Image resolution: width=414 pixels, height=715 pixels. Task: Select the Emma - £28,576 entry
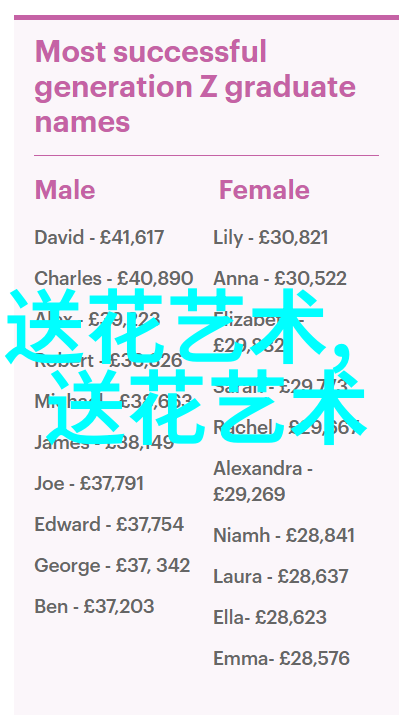[x=281, y=658]
